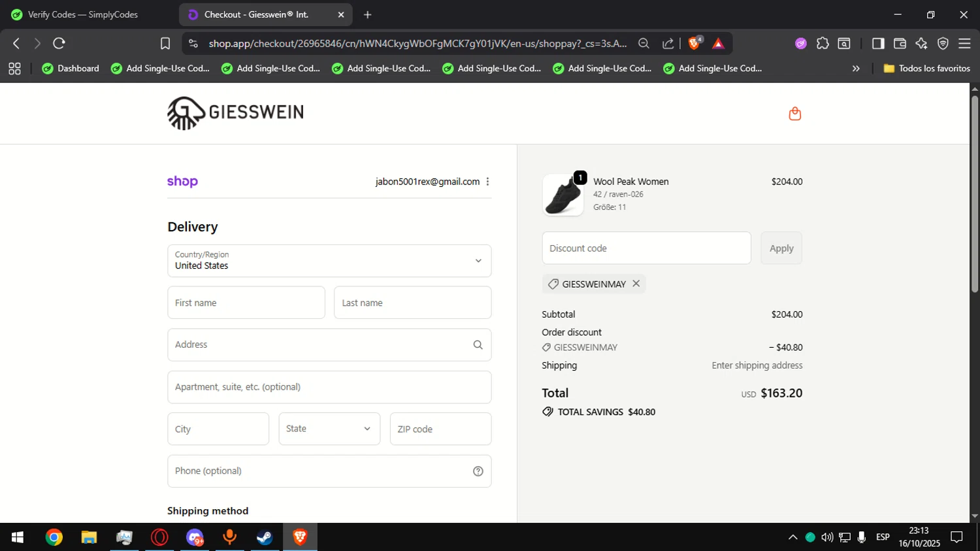
Task: Open the shopping bag cart icon
Action: (794, 114)
